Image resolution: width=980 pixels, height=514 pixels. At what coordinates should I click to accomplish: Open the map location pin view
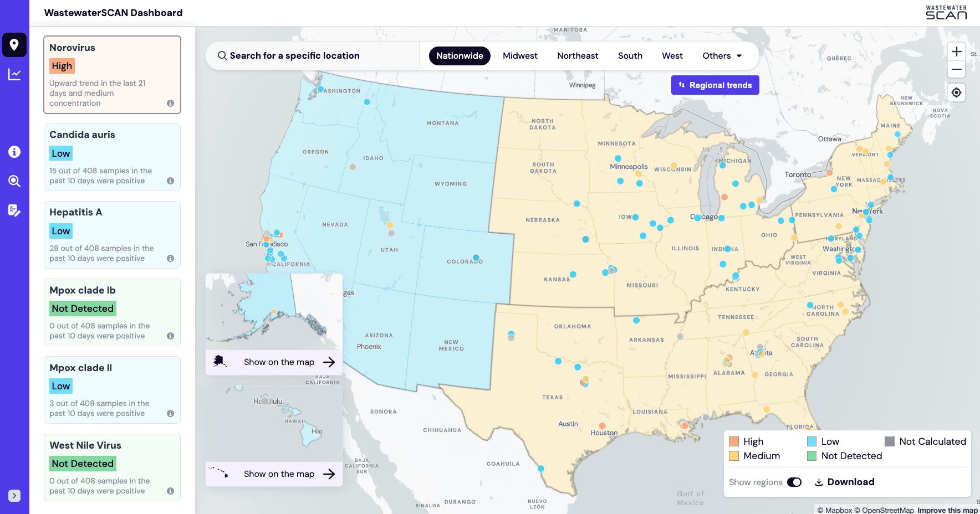[x=14, y=45]
